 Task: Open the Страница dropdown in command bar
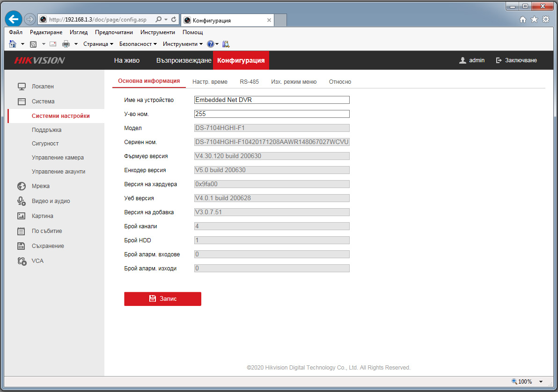pyautogui.click(x=98, y=44)
